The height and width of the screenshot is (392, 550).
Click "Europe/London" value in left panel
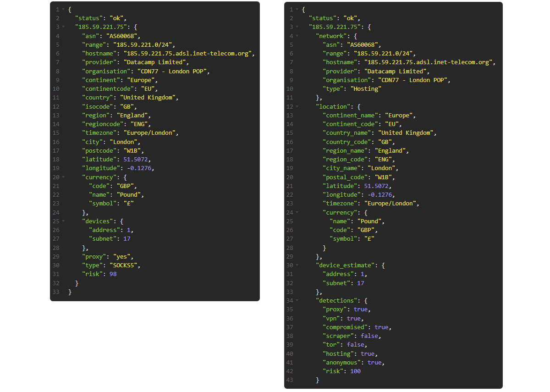149,133
